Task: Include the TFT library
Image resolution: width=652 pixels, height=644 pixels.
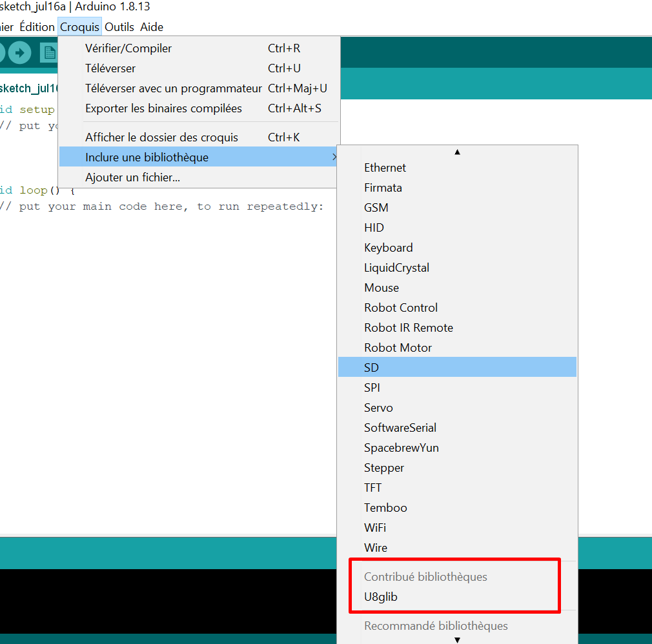Action: click(458, 487)
